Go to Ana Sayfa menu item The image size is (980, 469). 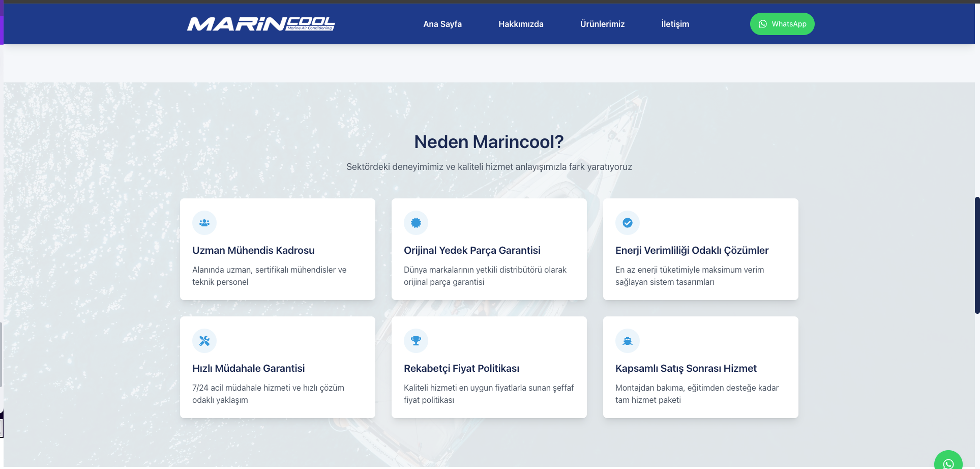(442, 24)
